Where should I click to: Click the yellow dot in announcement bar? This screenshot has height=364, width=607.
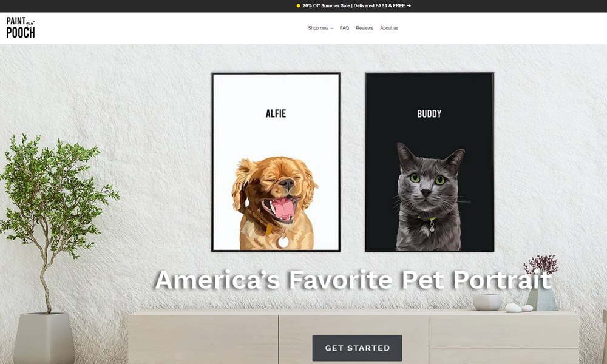[x=298, y=6]
